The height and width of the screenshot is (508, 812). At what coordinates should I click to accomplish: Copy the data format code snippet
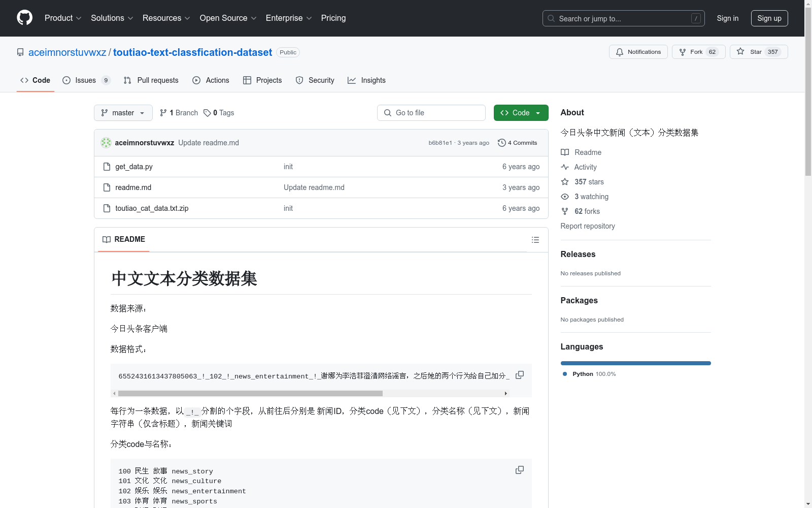[x=519, y=375]
